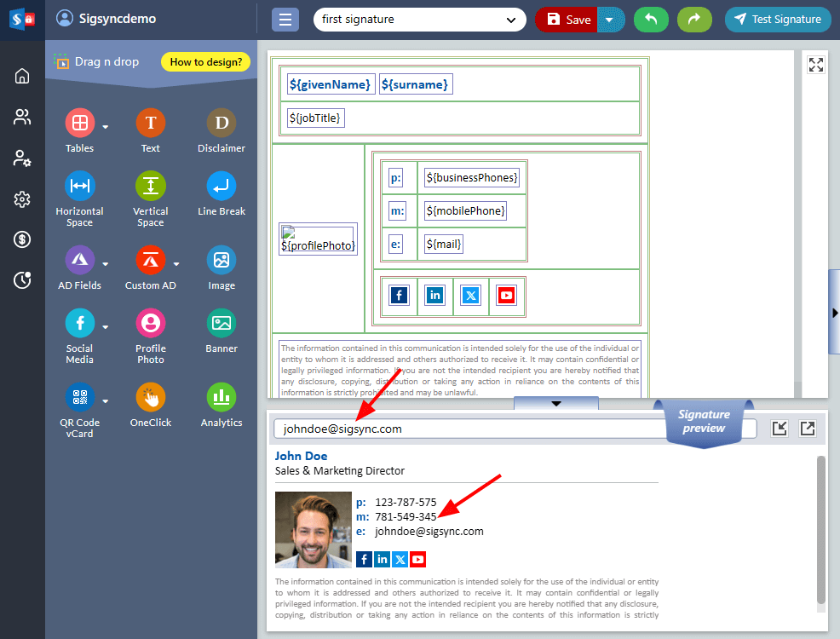Open the Home section in sidebar
840x639 pixels.
click(22, 76)
